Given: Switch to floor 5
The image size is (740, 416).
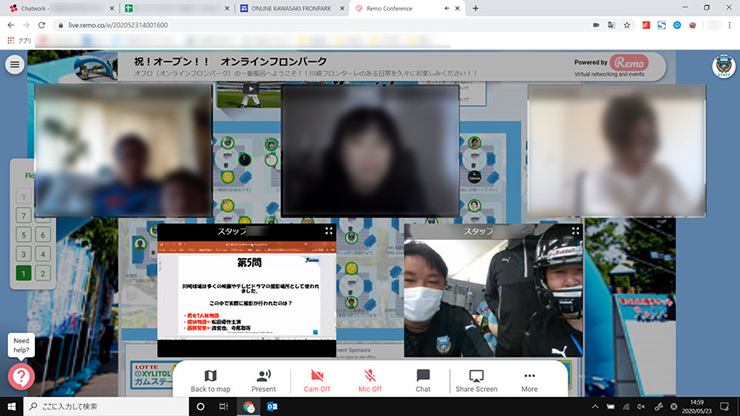Looking at the screenshot, I should 24,235.
